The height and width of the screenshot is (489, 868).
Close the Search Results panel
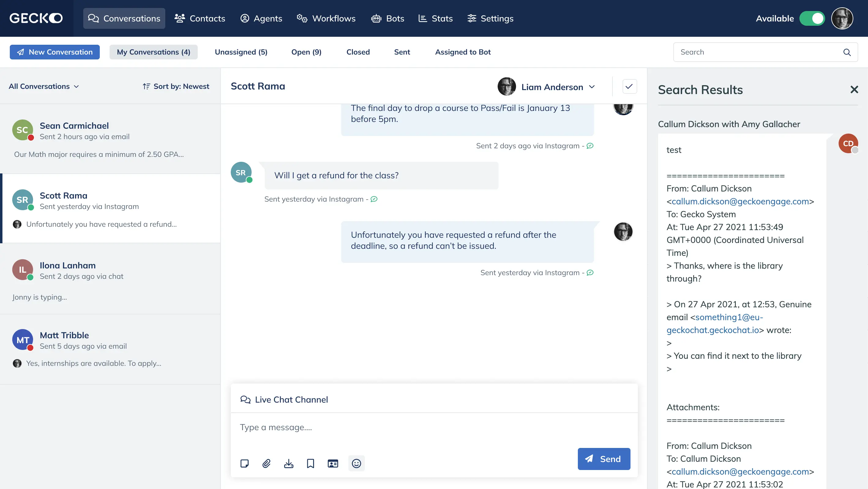[x=854, y=89]
